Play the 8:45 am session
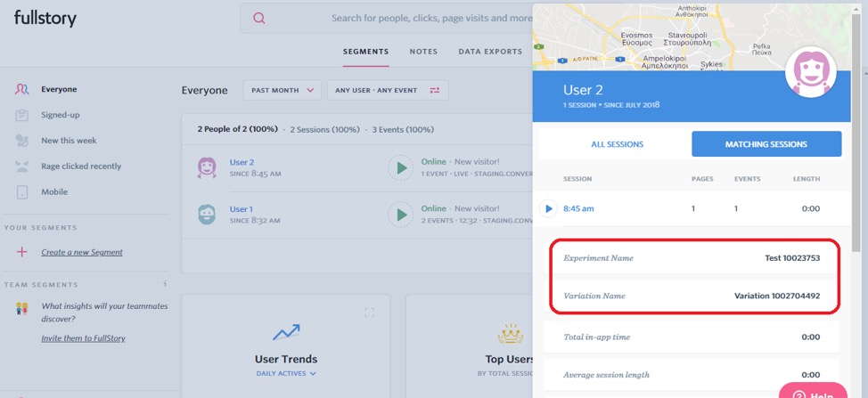868x398 pixels. (x=548, y=209)
